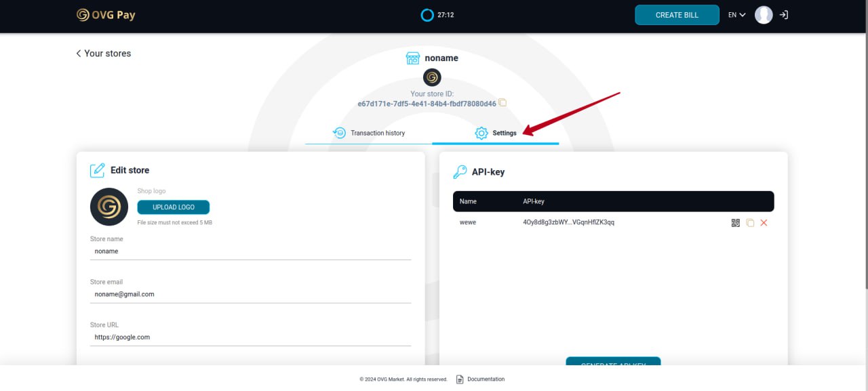Screen dimensions: 868x391
Task: Edit the Store URL field
Action: coord(251,337)
